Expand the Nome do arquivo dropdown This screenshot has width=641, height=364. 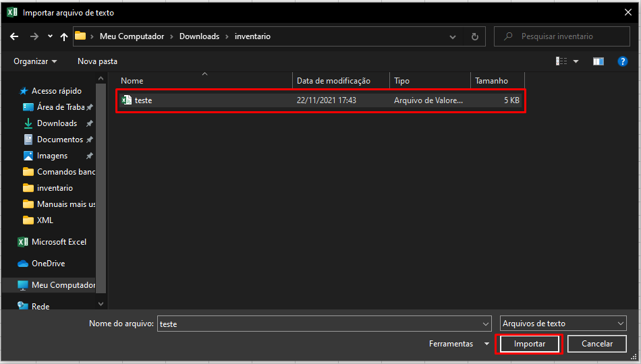(486, 324)
